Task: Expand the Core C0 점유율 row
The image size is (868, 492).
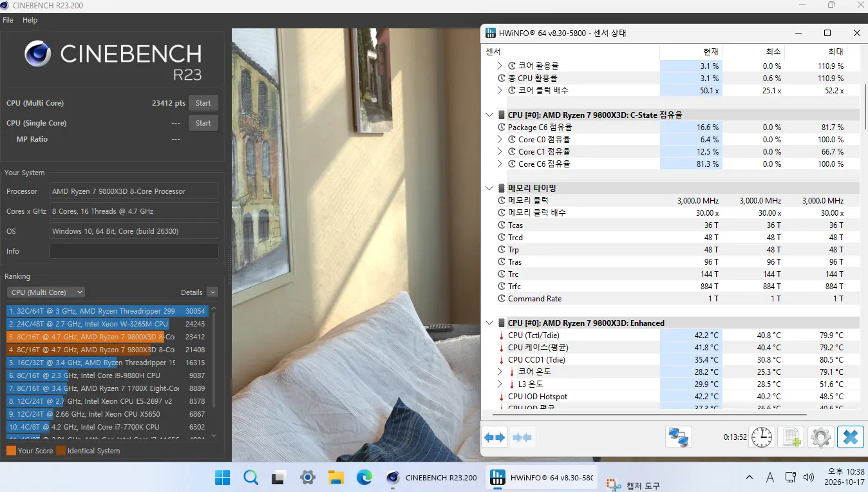Action: (500, 139)
